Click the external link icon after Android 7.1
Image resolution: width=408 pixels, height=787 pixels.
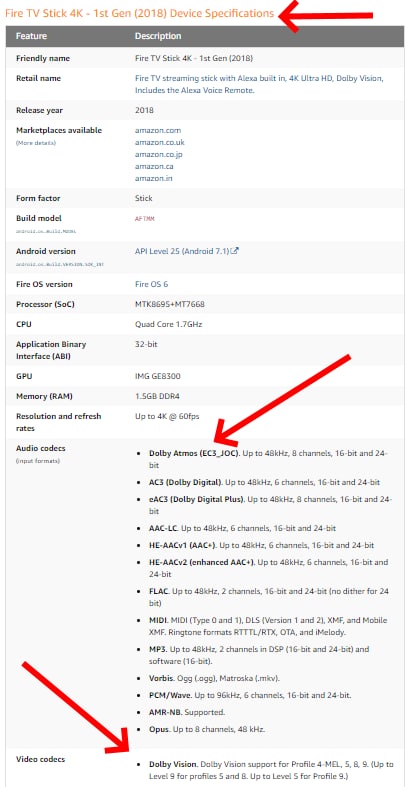tap(234, 250)
